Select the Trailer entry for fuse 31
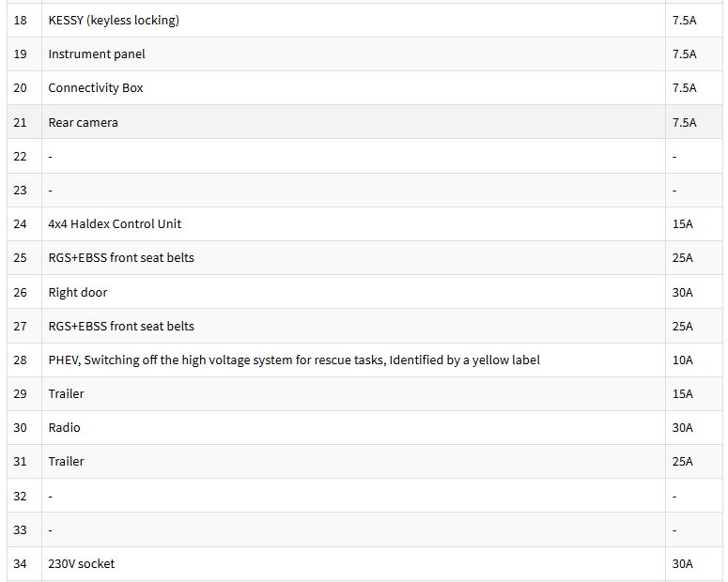Screen dimensions: 728x582 tap(66, 462)
